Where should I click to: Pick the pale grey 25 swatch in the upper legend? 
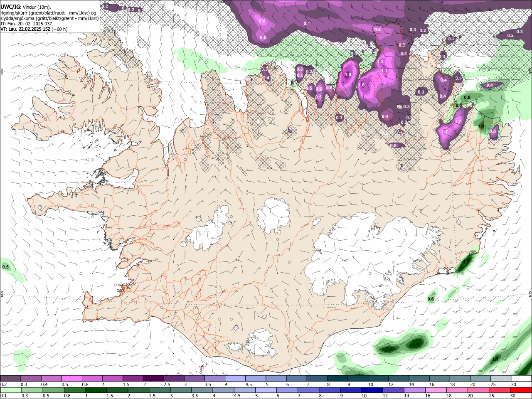501,379
